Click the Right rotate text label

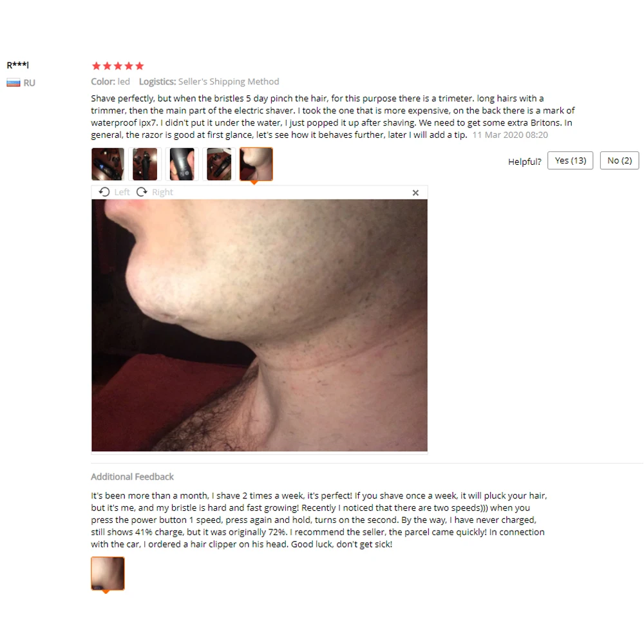[x=163, y=192]
